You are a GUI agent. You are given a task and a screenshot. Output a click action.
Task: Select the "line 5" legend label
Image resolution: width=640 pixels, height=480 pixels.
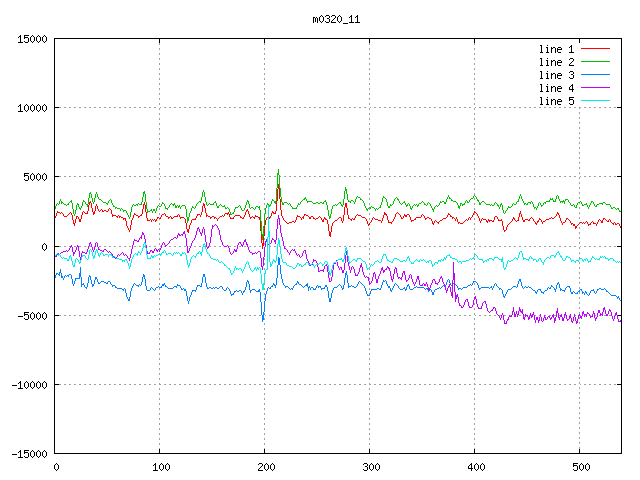[x=556, y=101]
